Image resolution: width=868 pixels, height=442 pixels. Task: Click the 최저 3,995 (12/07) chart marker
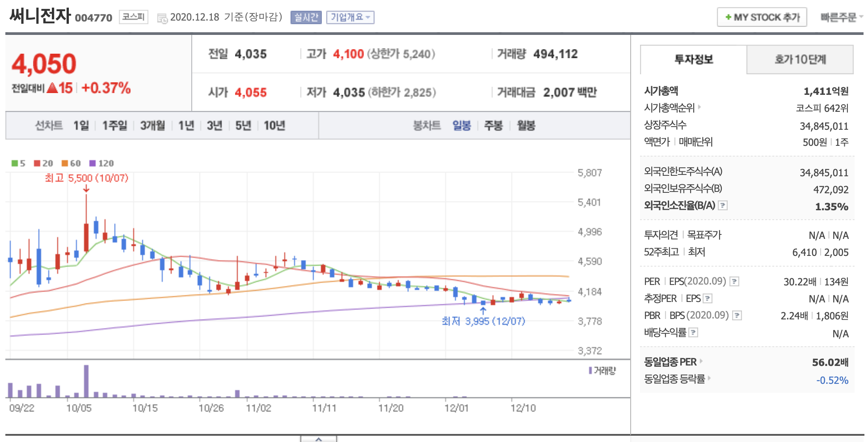tap(484, 321)
